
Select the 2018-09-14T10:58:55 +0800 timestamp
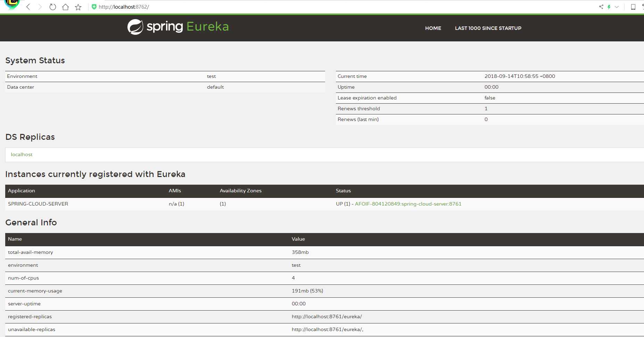pos(520,76)
